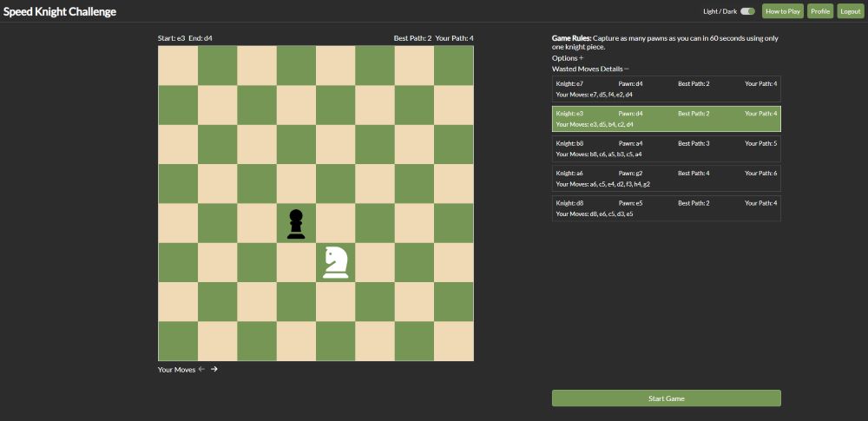Step to the previous move with left arrow
868x421 pixels.
[x=202, y=369]
